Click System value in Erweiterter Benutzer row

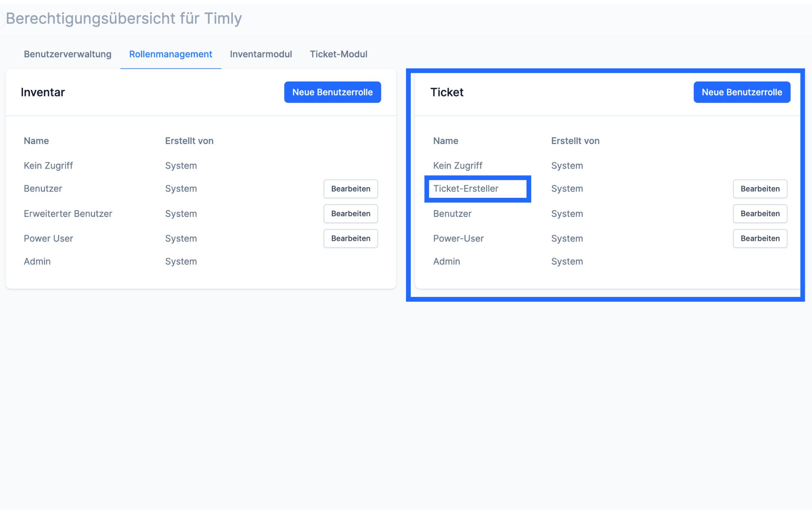click(181, 213)
